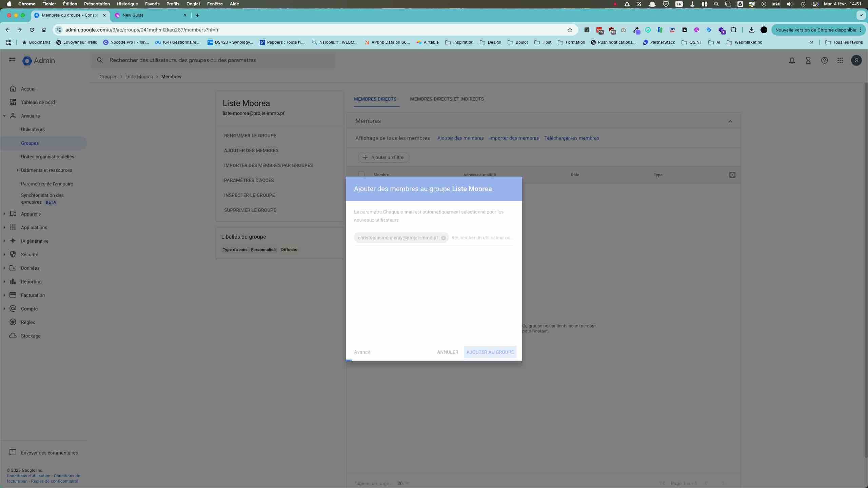Check the select-all members checkbox
This screenshot has width=868, height=488.
pos(361,175)
